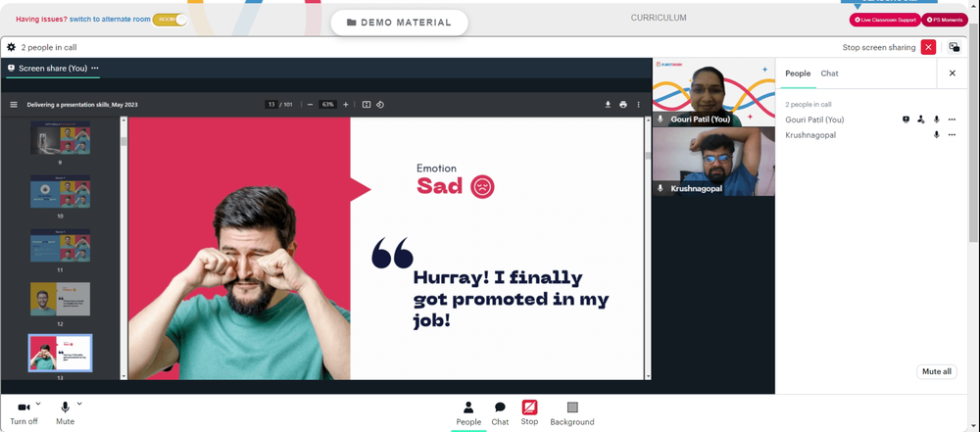Open Live Classroom Support

pos(885,20)
